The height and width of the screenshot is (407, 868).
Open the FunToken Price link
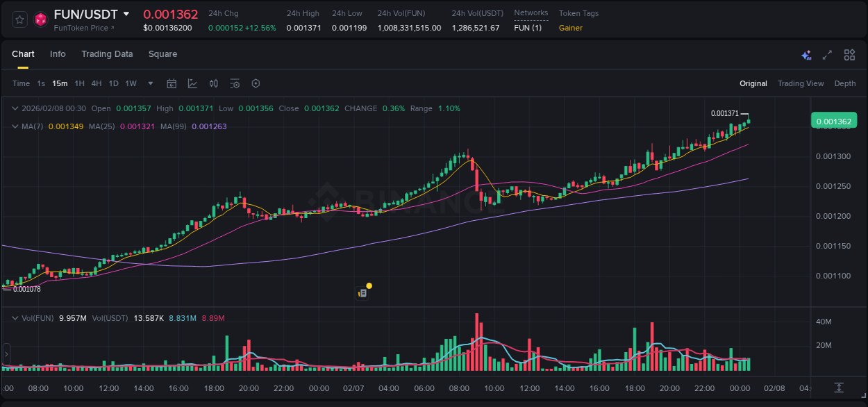(83, 28)
